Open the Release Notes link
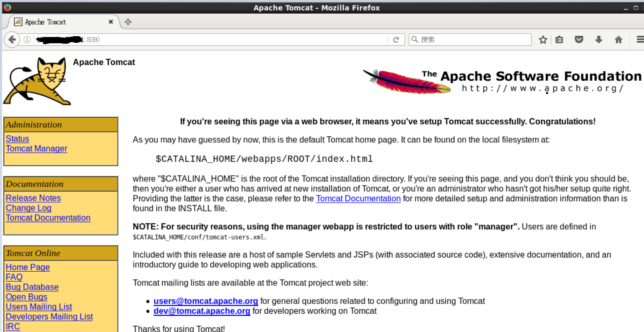Viewport: 644px width, 332px height. point(33,198)
